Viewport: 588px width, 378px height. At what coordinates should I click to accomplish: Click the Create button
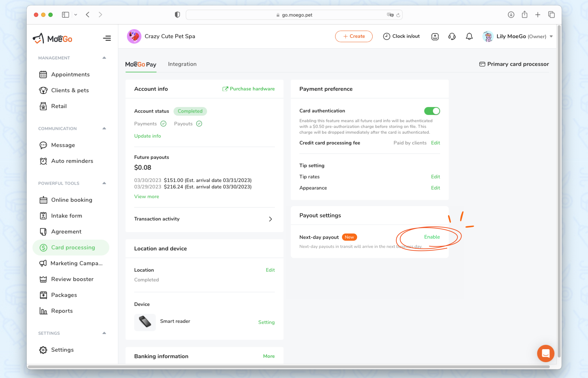tap(354, 36)
